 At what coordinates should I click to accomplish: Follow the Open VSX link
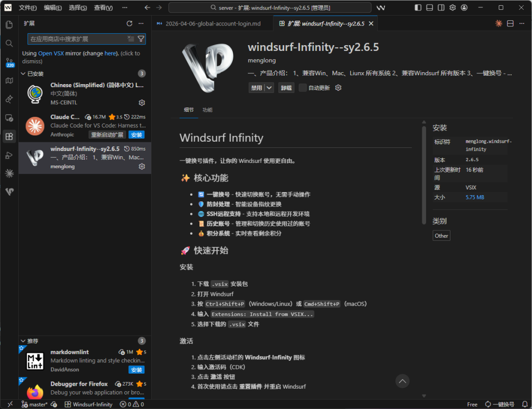coord(51,53)
